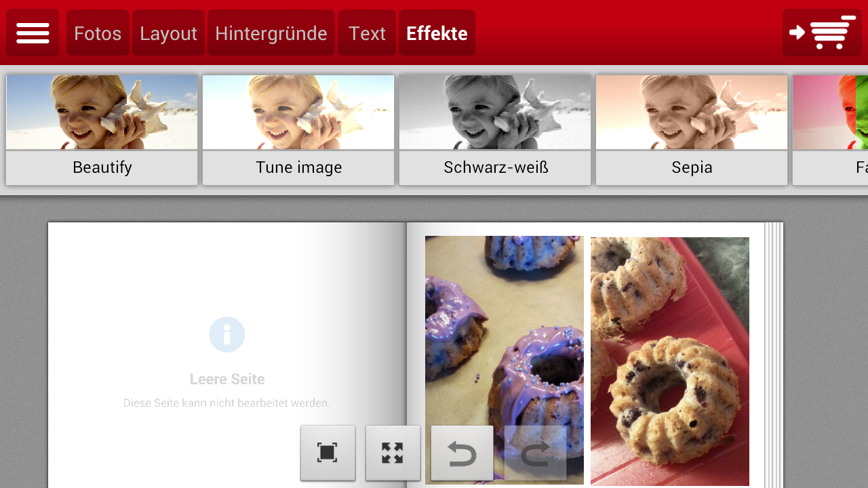Tap the info icon on empty page
Screen dimensions: 868x488
226,335
